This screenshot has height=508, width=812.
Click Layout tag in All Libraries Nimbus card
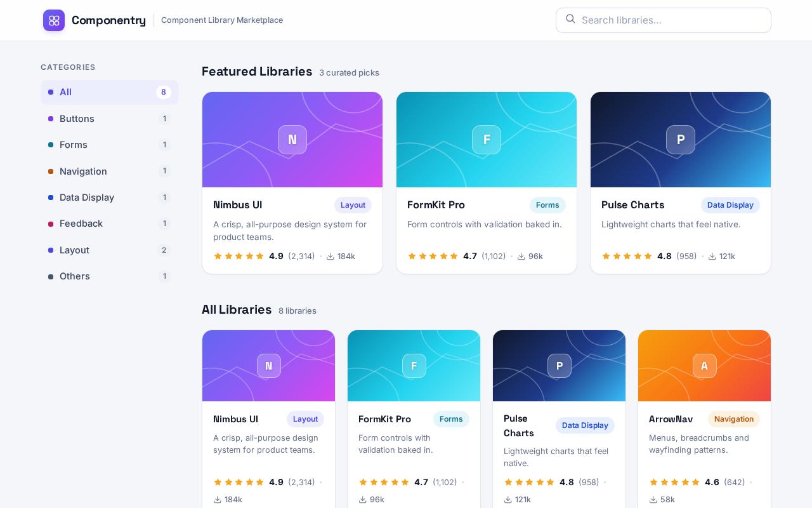(305, 419)
